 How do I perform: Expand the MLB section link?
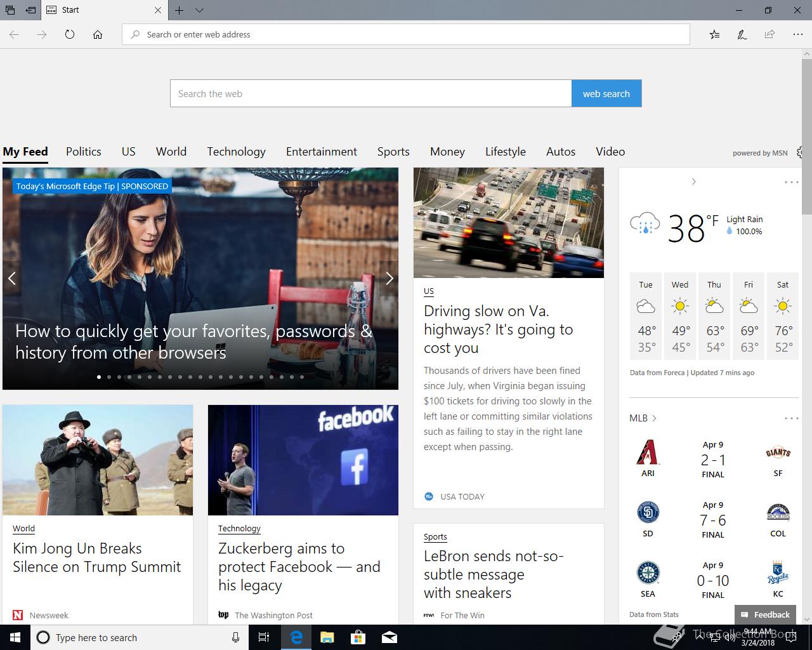pos(643,418)
